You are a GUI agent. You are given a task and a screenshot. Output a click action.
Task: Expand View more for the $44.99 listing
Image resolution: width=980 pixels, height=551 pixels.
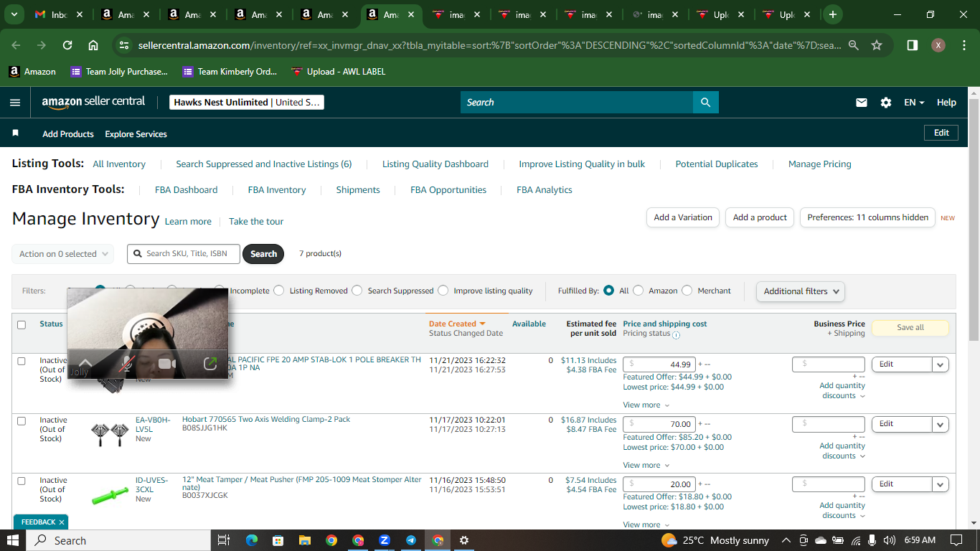[646, 405]
